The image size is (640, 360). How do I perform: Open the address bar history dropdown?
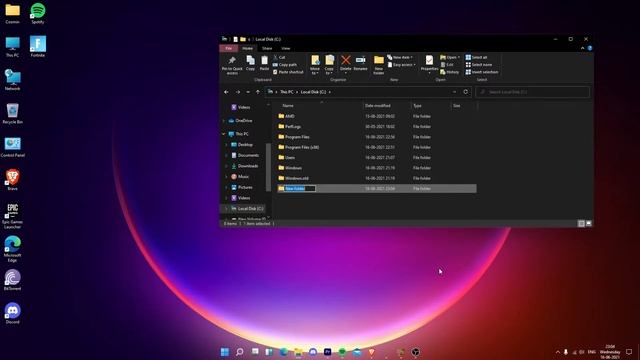(455, 92)
